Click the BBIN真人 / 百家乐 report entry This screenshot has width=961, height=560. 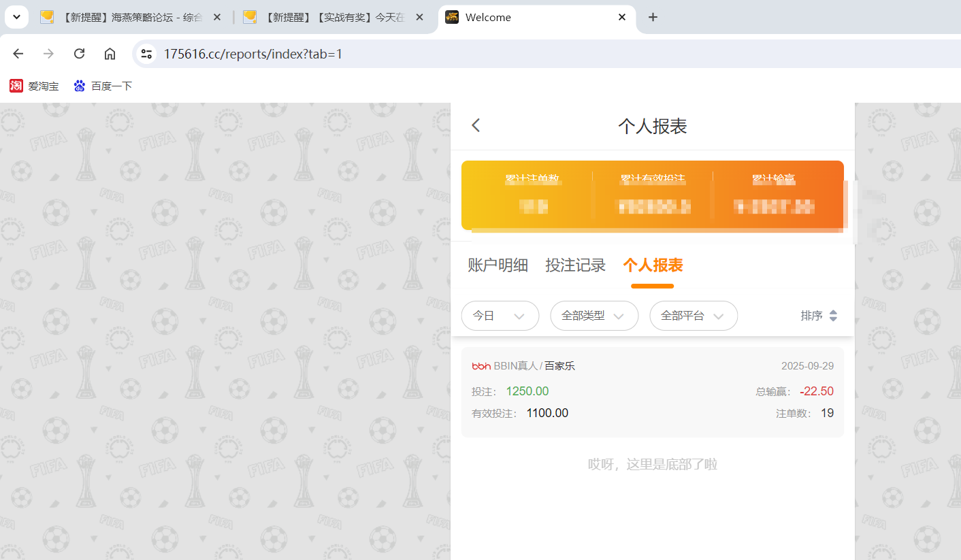coord(652,388)
